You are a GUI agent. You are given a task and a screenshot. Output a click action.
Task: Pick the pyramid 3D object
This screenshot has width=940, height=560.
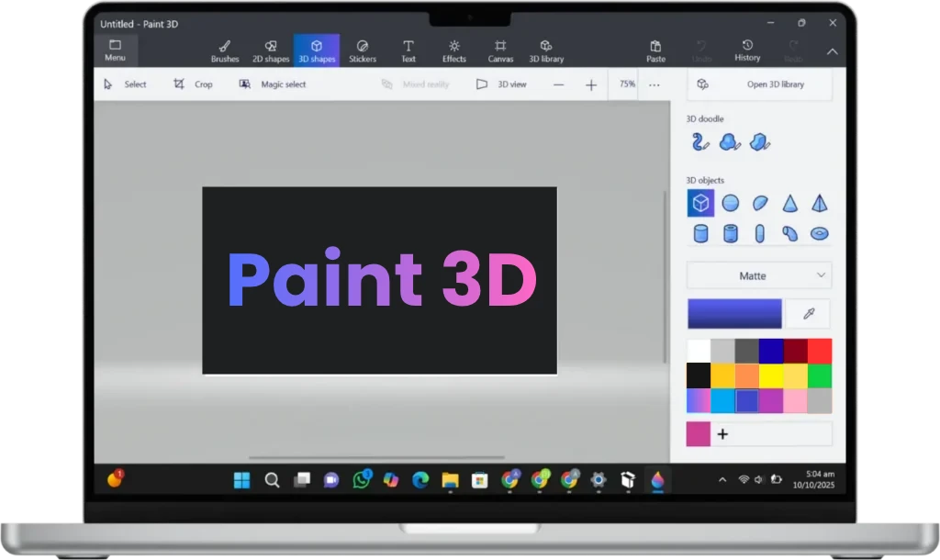pyautogui.click(x=820, y=202)
